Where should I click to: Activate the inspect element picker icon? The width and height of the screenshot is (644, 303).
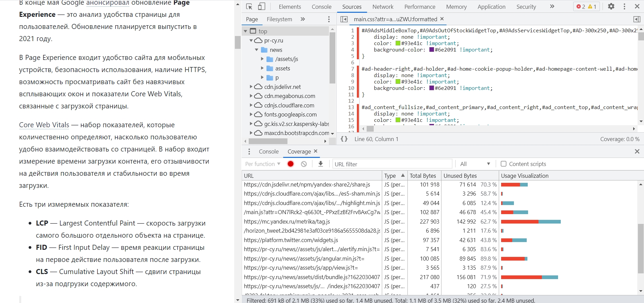click(249, 6)
